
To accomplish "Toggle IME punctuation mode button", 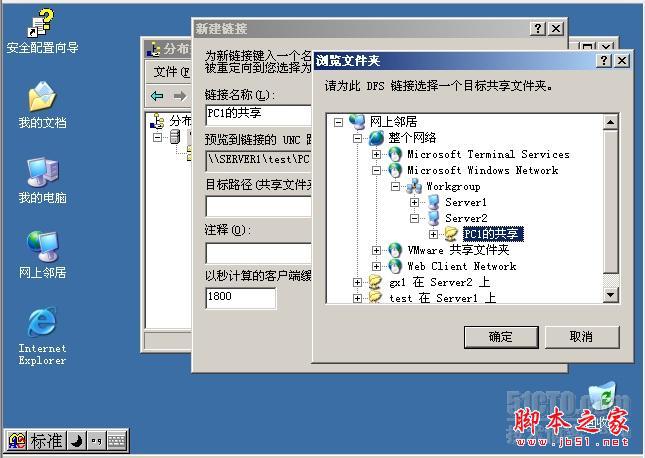I will (x=96, y=441).
